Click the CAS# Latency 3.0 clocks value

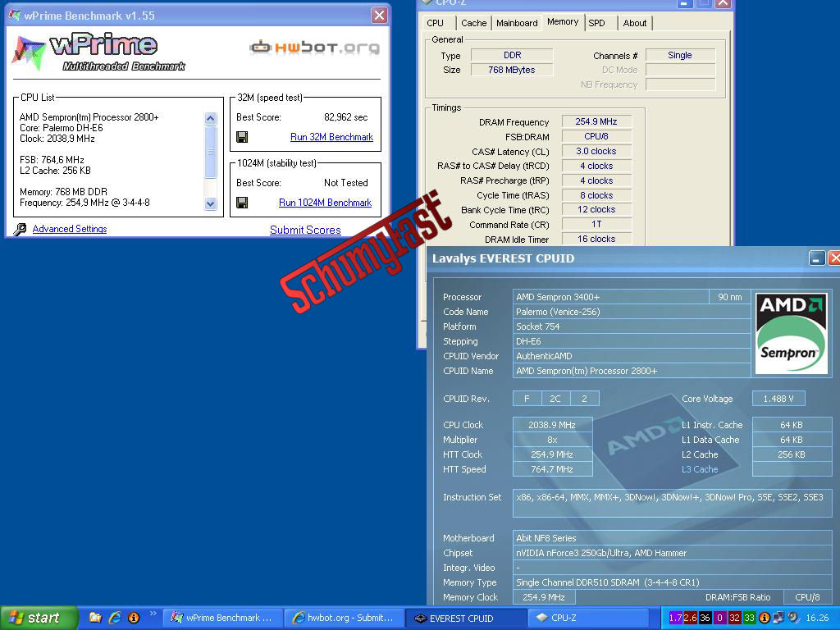[x=596, y=151]
